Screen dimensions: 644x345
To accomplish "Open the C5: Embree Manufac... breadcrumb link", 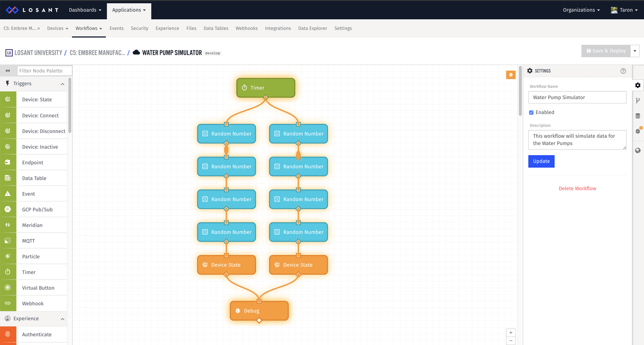I will [x=97, y=53].
